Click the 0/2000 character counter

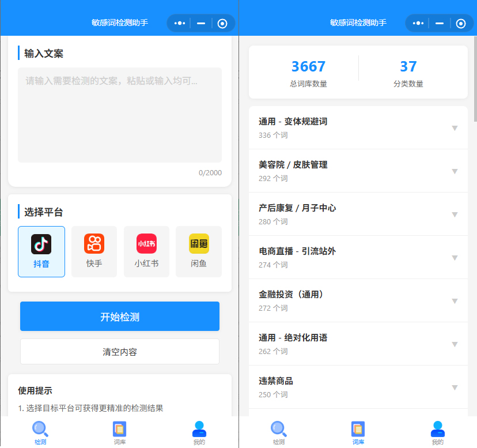tap(210, 172)
